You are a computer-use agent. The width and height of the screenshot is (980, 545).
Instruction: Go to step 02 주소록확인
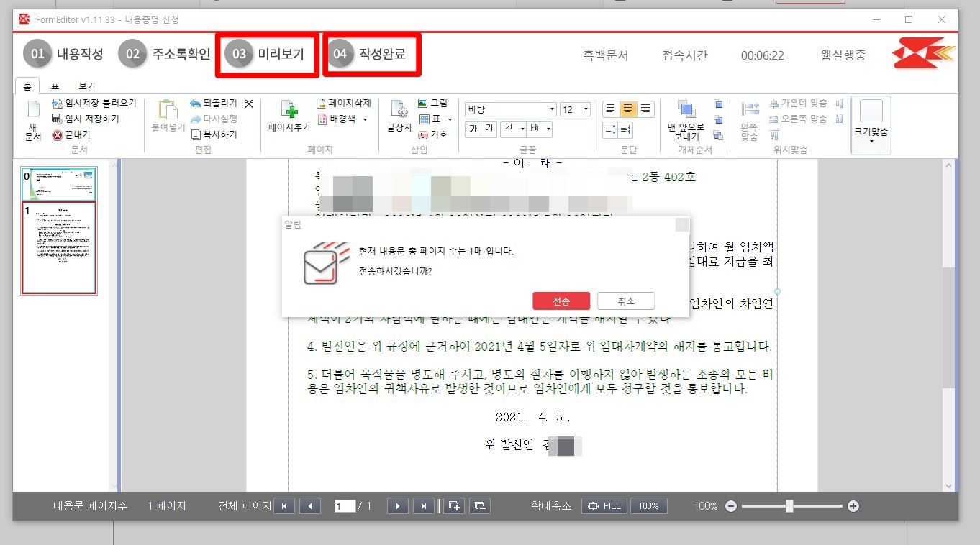[165, 54]
